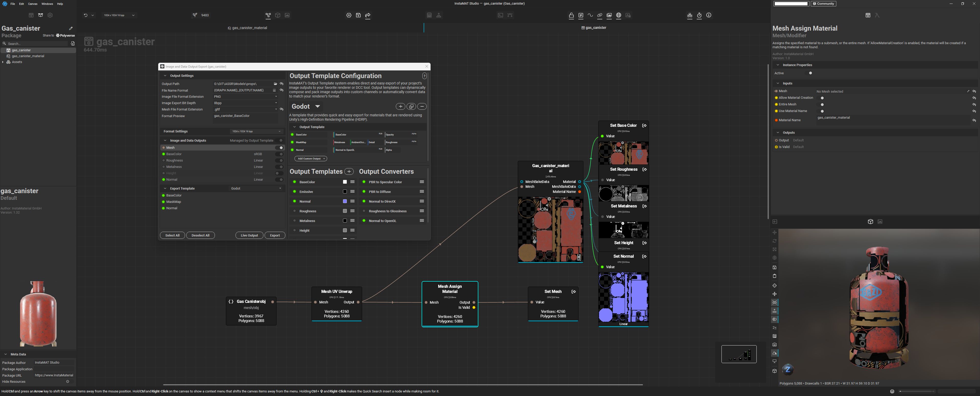
Task: Click the help question mark icon
Action: coord(424,76)
